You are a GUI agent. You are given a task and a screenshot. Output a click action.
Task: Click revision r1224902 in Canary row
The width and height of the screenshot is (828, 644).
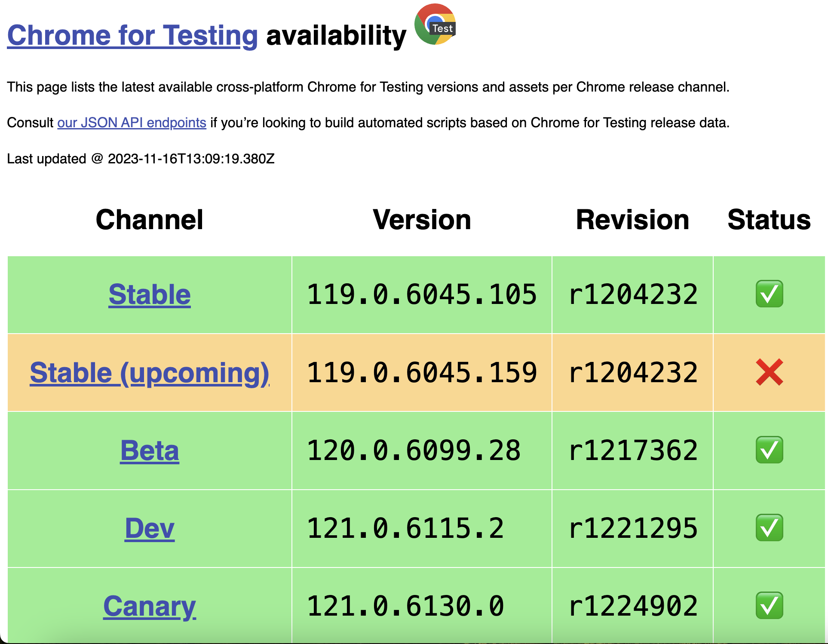pyautogui.click(x=632, y=606)
